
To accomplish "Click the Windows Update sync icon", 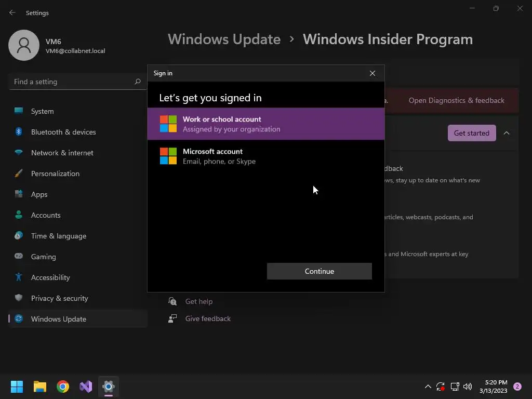I will (19, 318).
